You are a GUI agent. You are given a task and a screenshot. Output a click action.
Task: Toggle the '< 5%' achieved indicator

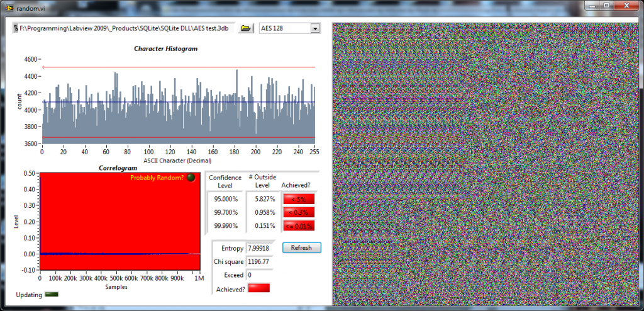(299, 199)
